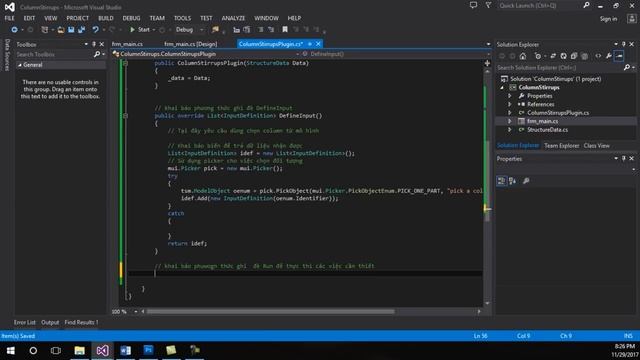The height and width of the screenshot is (360, 640).
Task: Open File Explorer from Windows taskbar
Action: [79, 351]
